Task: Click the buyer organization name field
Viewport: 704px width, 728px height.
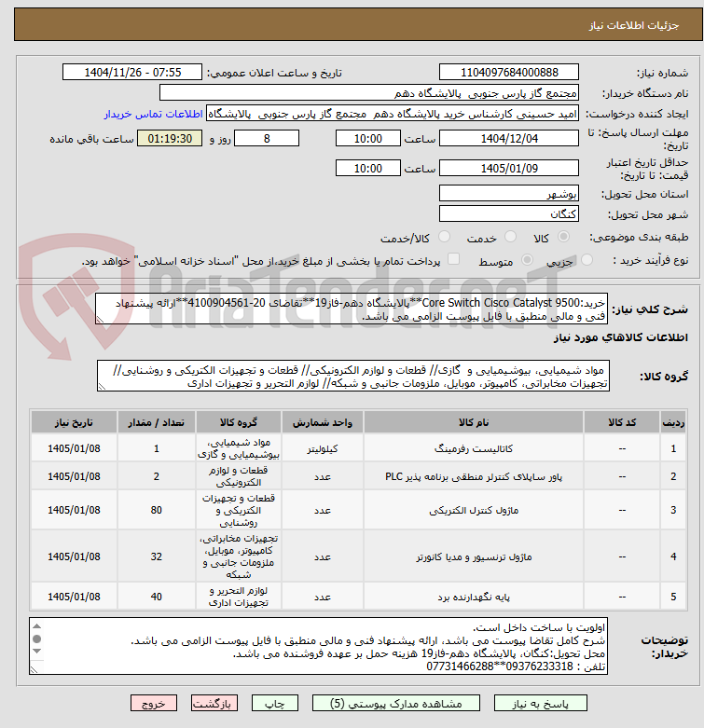Action: pos(369,93)
